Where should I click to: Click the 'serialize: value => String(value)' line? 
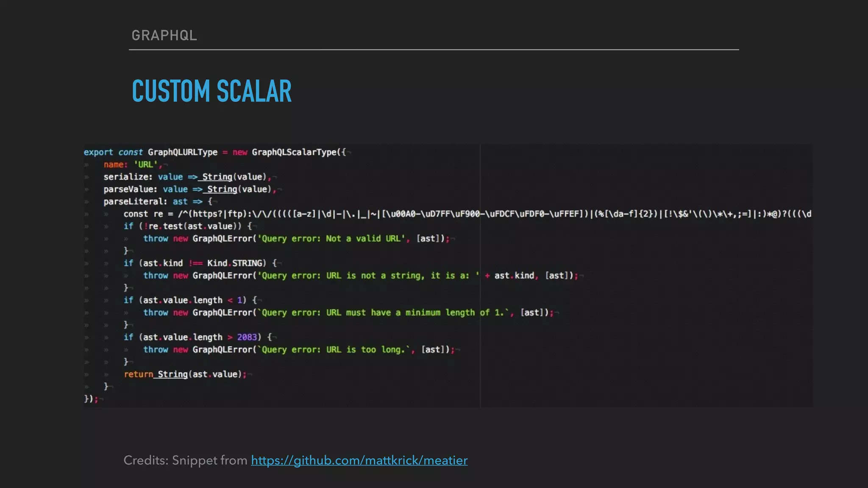(x=187, y=177)
